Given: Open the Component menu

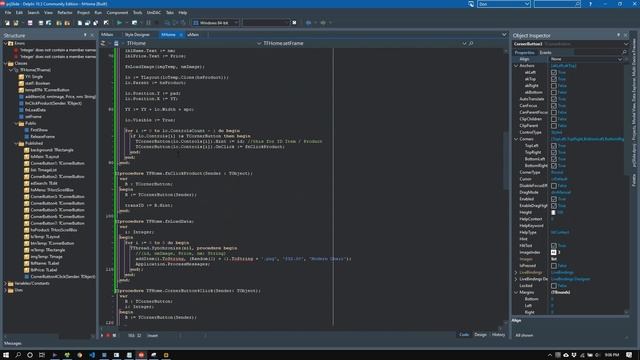Looking at the screenshot, I should tap(117, 13).
